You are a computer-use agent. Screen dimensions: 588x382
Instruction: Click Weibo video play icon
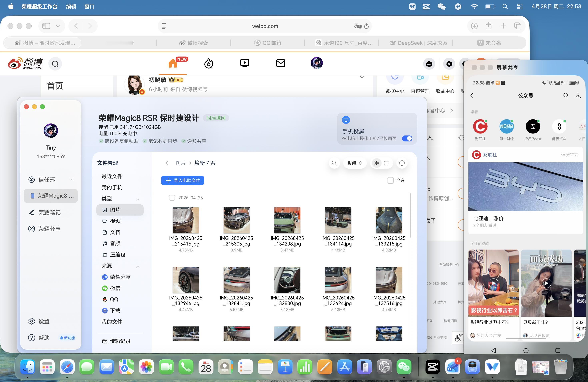point(245,63)
